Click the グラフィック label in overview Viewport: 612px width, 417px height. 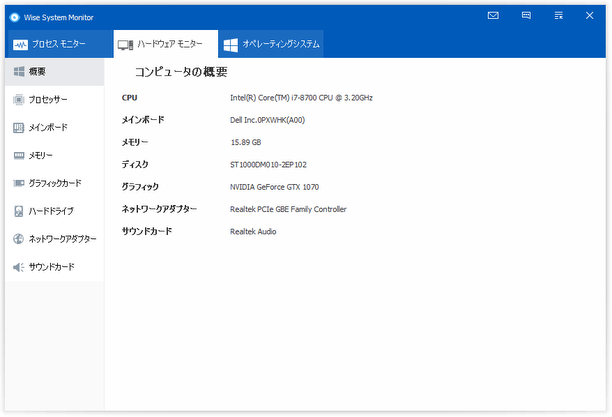tap(140, 187)
